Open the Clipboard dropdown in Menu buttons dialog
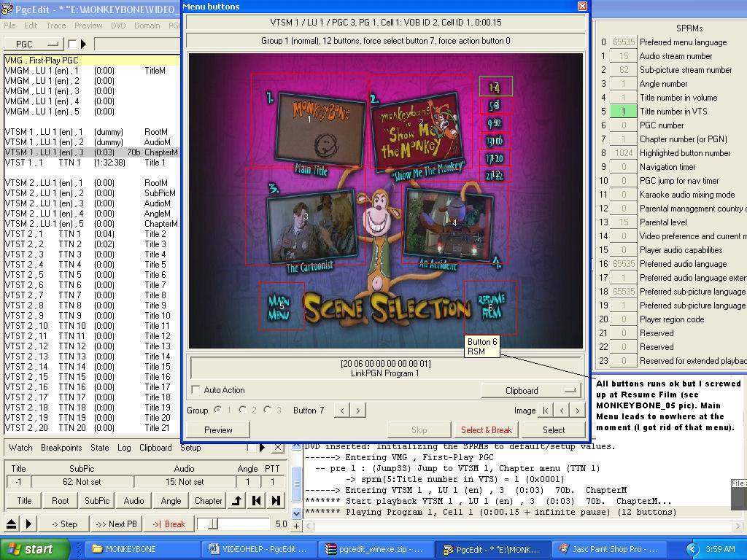747x560 pixels. (532, 391)
